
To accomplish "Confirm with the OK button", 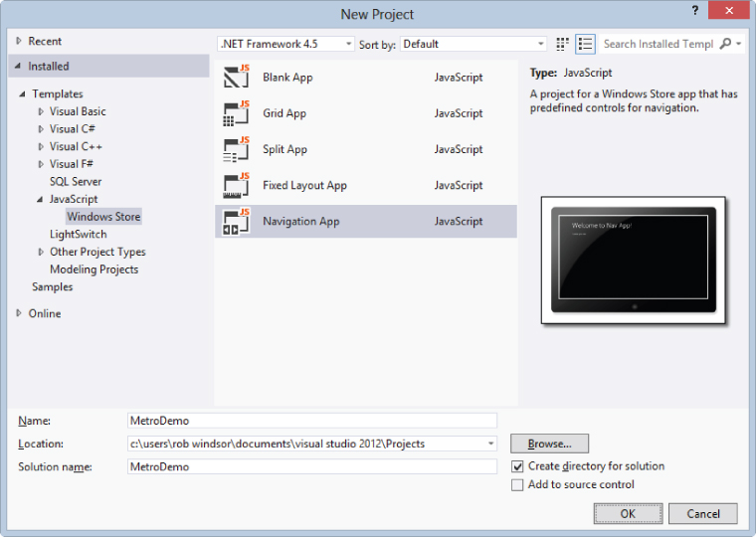I will [628, 513].
